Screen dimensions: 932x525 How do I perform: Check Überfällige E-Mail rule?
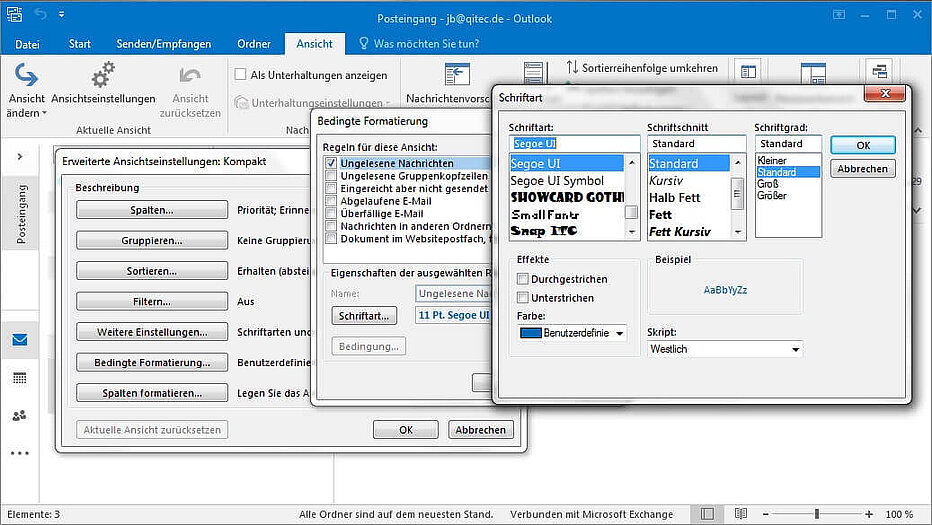coord(331,213)
